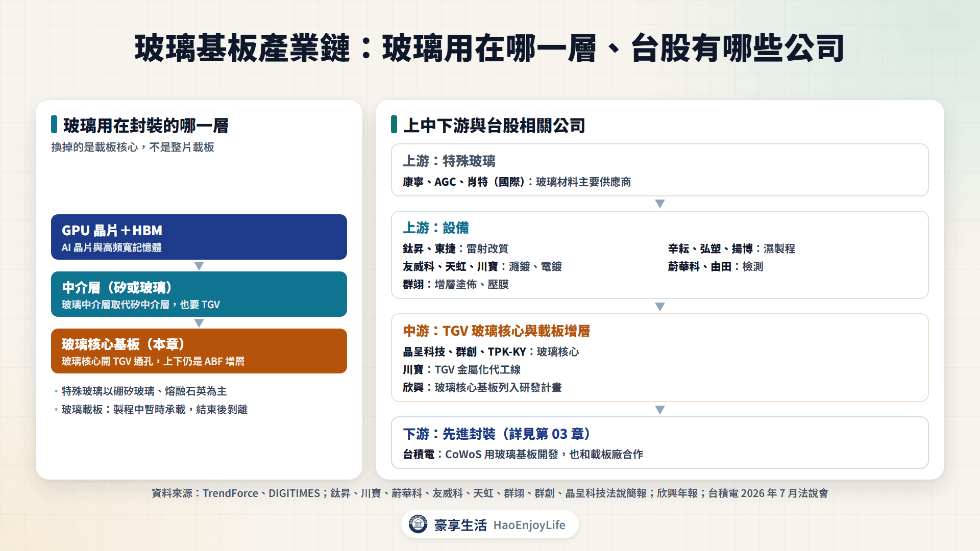Click subtitle 換掉的是載板核心，不是整片載板
This screenshot has height=551, width=980.
[x=133, y=147]
